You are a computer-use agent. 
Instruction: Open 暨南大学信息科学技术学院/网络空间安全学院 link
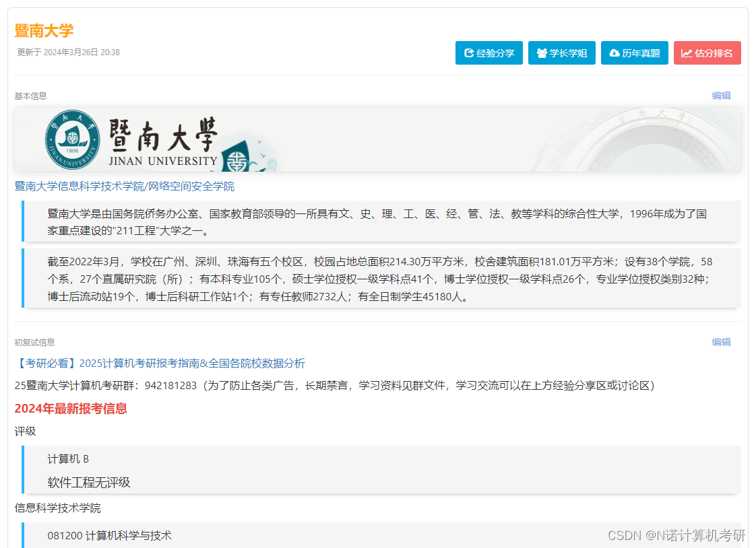click(125, 186)
